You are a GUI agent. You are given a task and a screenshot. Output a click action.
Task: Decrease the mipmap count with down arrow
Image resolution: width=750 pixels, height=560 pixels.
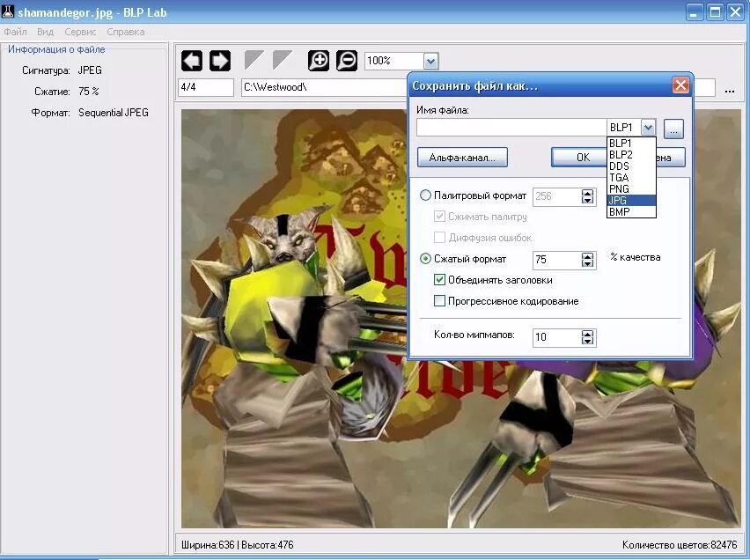pos(587,342)
